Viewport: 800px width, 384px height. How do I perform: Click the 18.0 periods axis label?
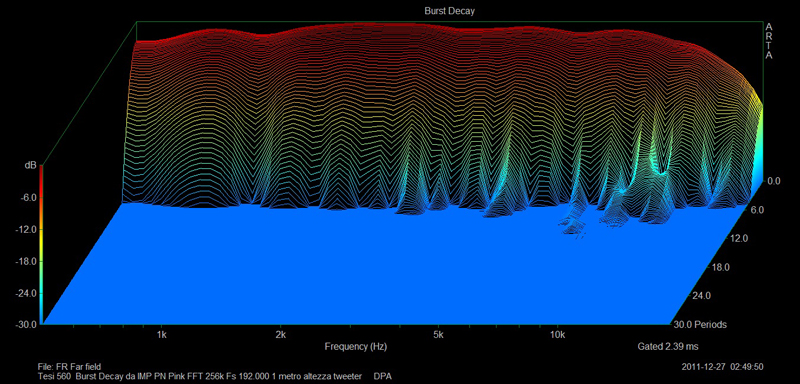(722, 267)
